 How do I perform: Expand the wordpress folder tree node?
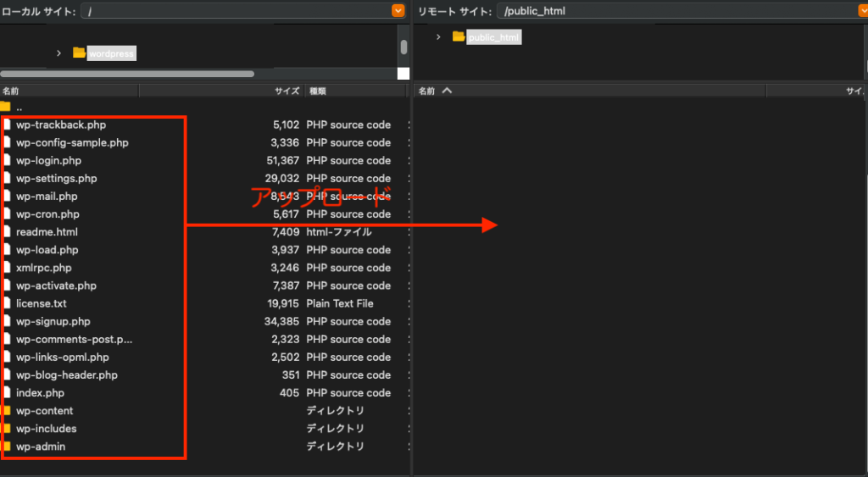click(x=58, y=53)
